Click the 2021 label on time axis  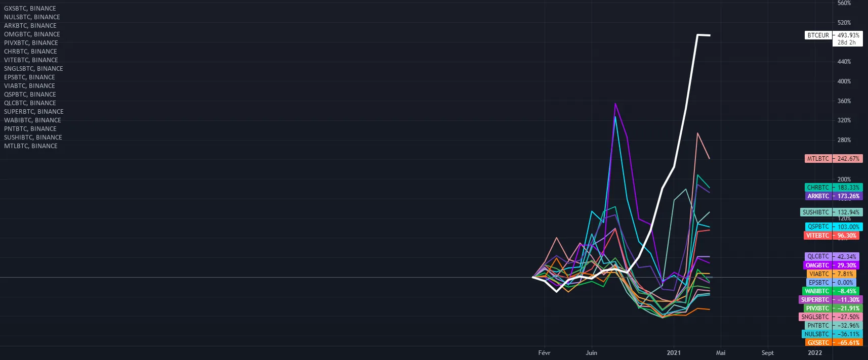[674, 353]
